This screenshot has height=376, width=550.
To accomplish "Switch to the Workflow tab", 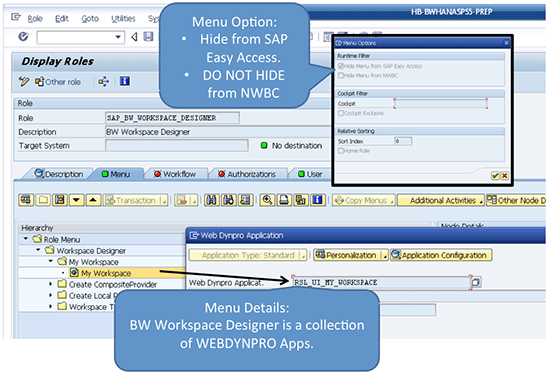I will [175, 174].
